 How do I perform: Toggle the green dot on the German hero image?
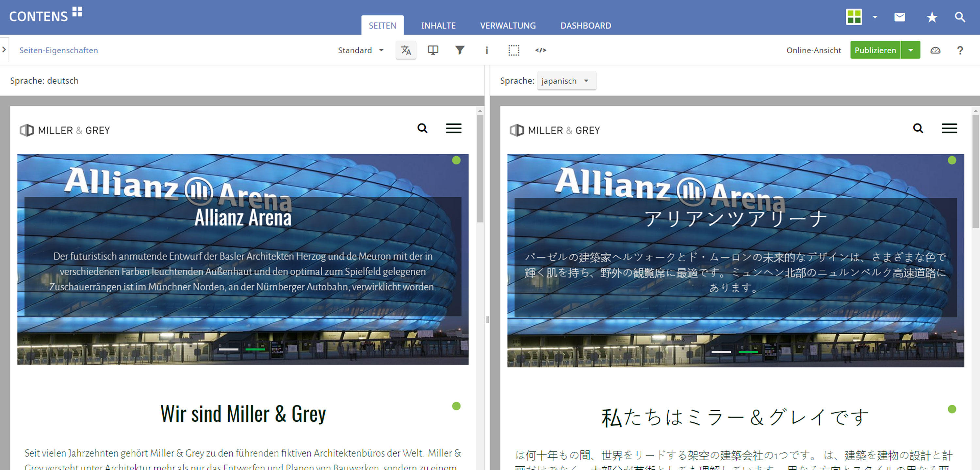tap(457, 160)
